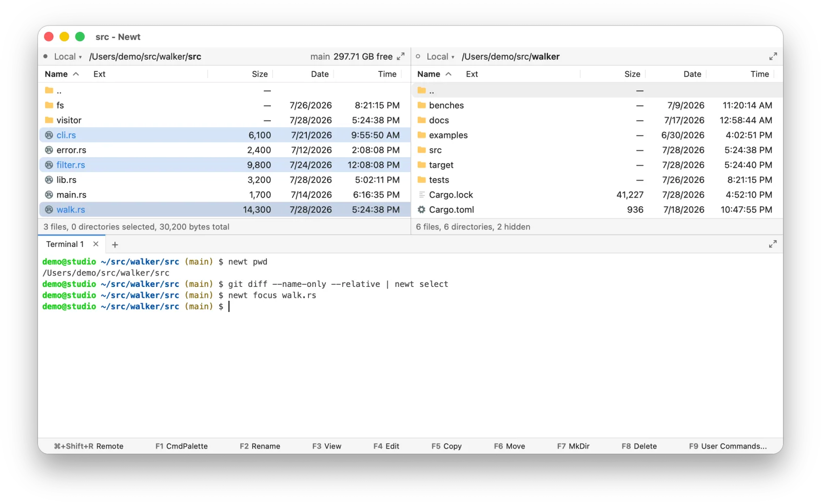Click the Rust file icon beside main.rs
Viewport: 821px width, 504px height.
[49, 195]
